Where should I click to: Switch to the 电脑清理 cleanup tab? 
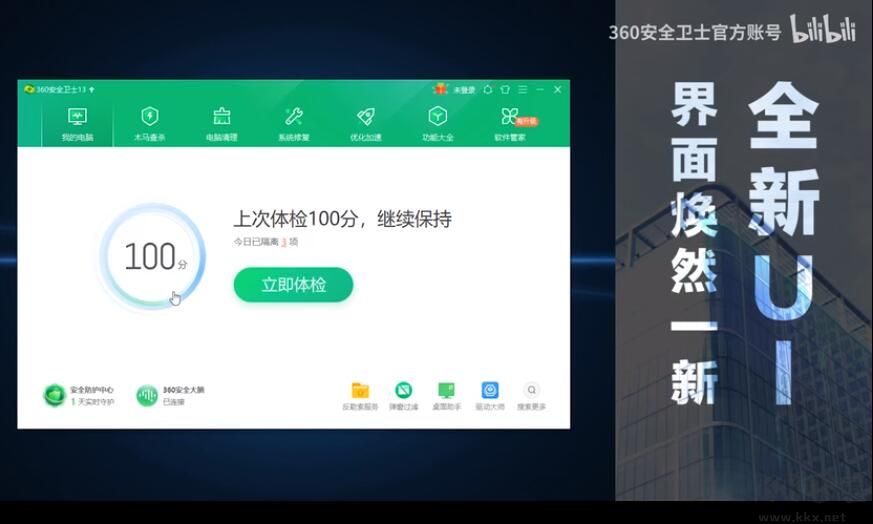click(221, 124)
